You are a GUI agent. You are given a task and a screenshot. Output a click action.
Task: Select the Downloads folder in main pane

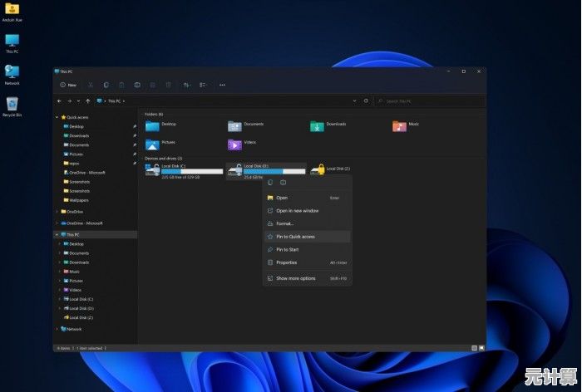click(x=317, y=126)
